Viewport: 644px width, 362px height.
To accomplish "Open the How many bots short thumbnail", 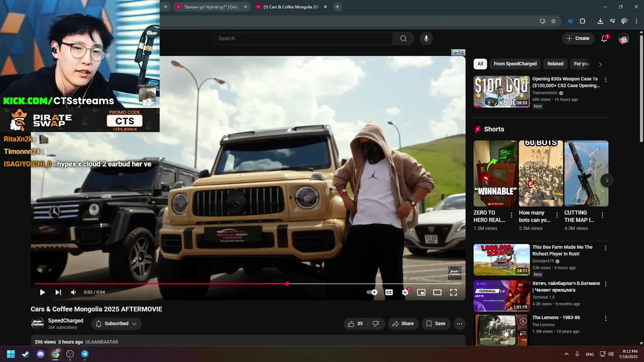I will [541, 173].
